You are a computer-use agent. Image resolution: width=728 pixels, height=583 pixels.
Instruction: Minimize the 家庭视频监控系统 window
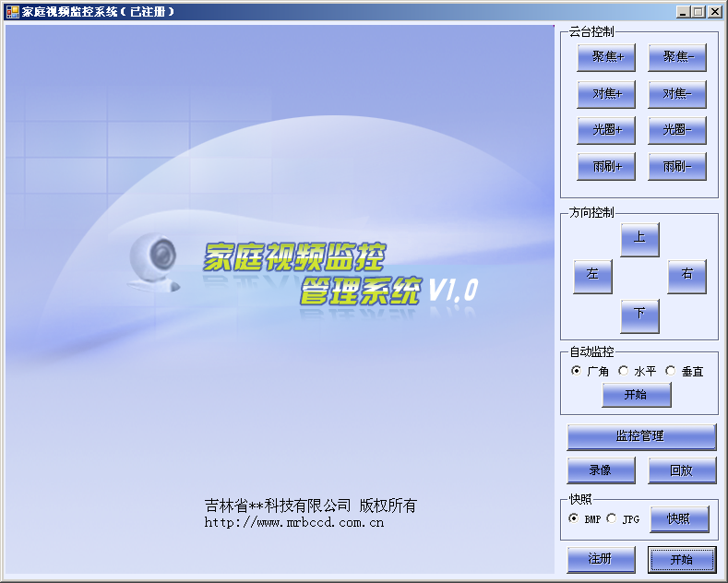[x=683, y=12]
